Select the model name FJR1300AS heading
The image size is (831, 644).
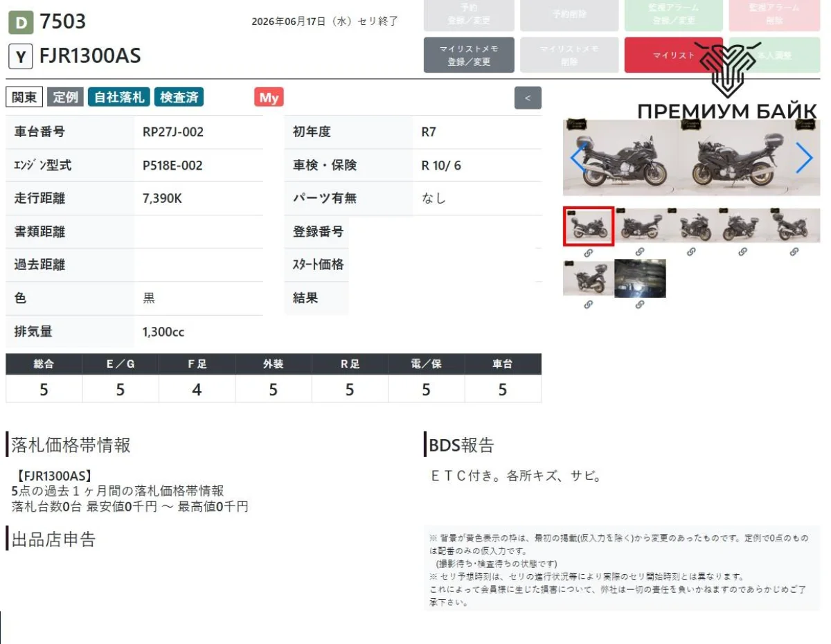click(x=91, y=56)
